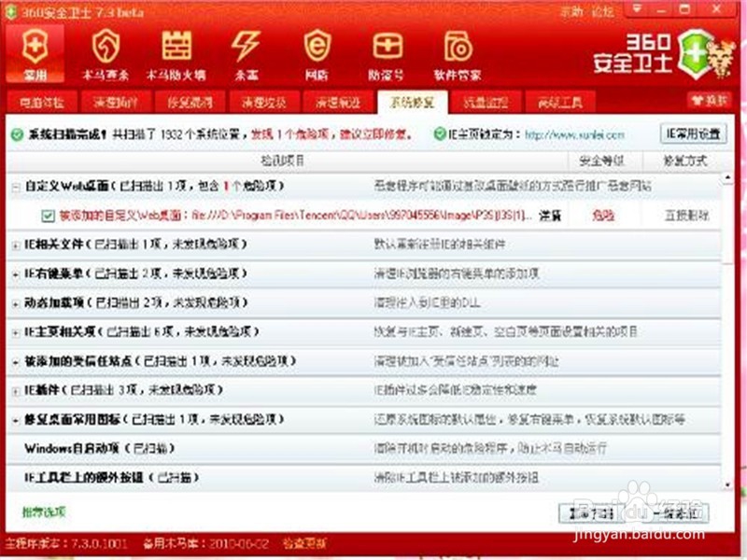Expand the 动态加载项 category
This screenshot has width=747, height=560.
(16, 304)
